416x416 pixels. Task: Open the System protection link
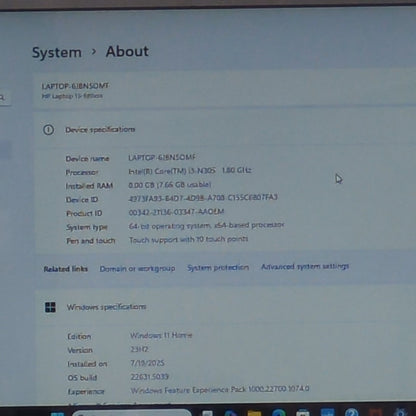click(218, 268)
